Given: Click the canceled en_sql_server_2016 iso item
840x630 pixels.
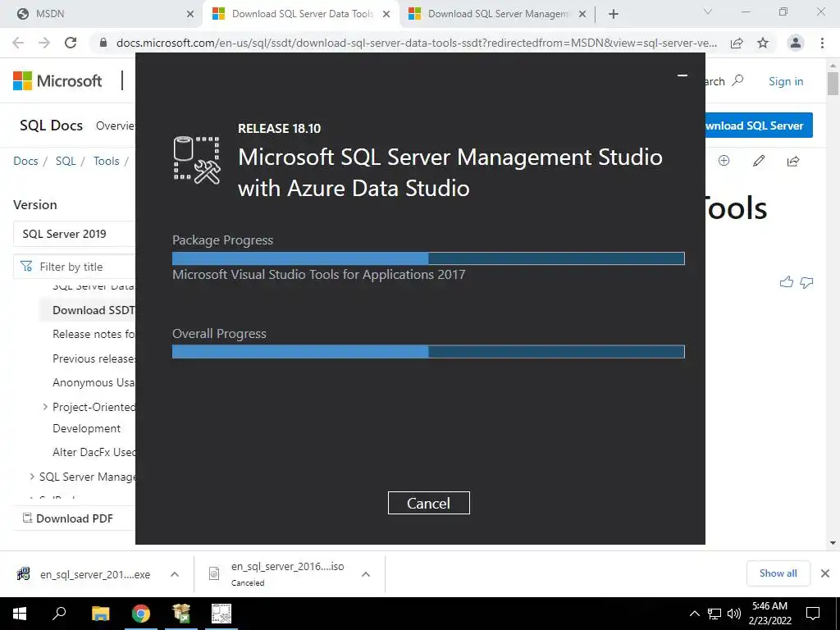Looking at the screenshot, I should tap(276, 573).
